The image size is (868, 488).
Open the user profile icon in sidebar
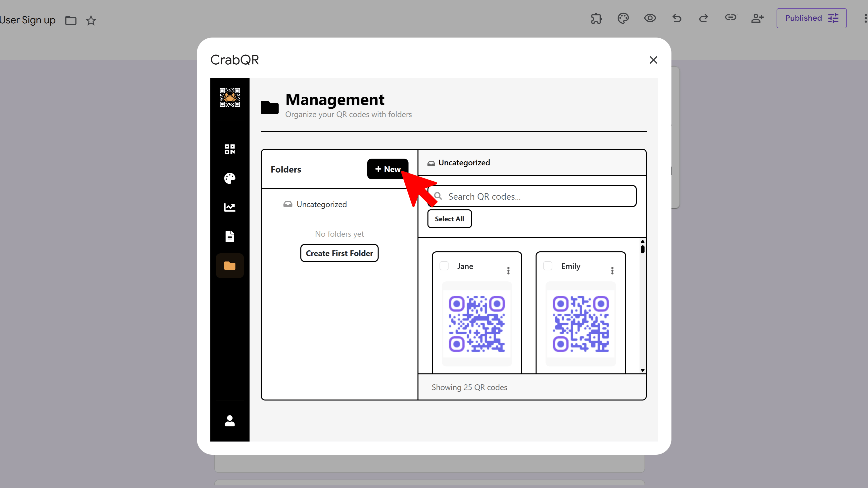pos(230,420)
